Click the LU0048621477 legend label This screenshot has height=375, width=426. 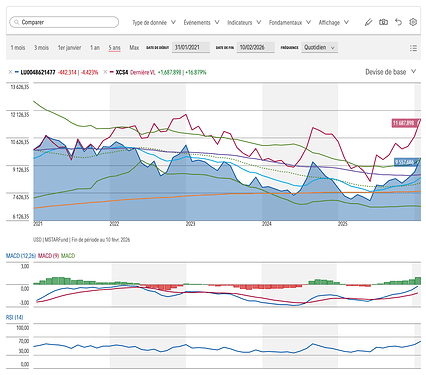[38, 72]
